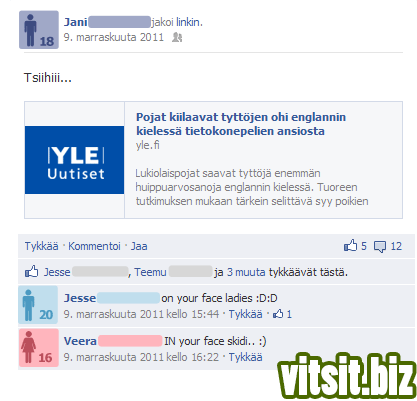Click the thumbs-up icon before Jesse's name in likes row
Viewport: 417px width, 401px height.
(32, 272)
